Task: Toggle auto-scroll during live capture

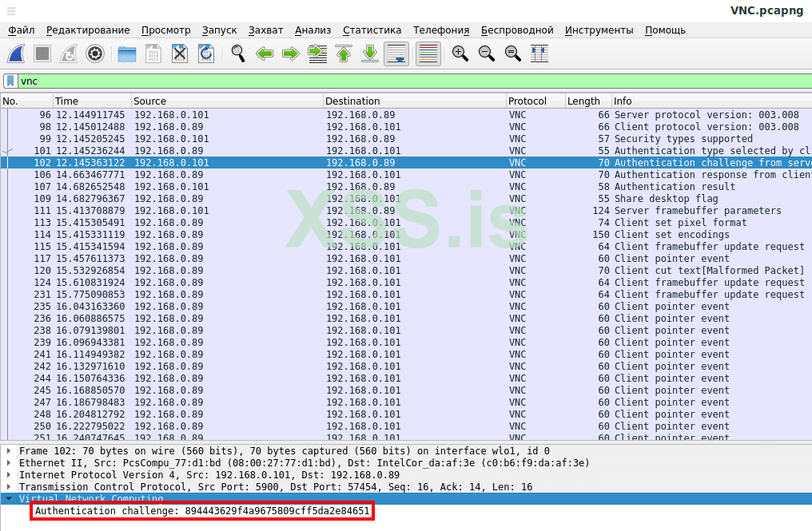Action: 397,54
